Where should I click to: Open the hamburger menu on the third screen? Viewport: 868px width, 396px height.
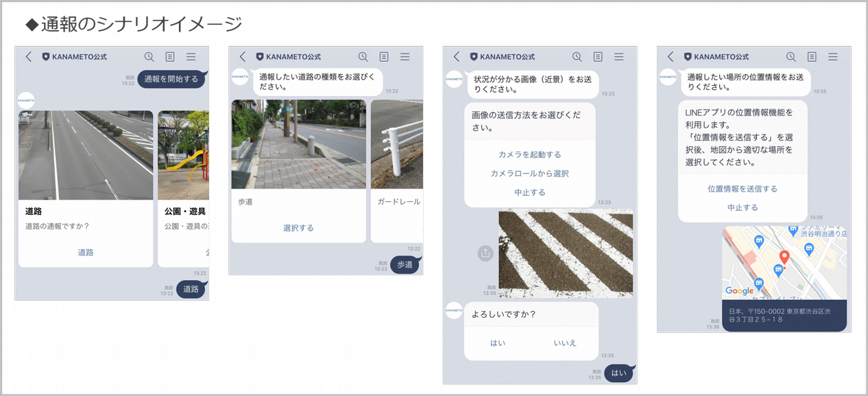pyautogui.click(x=618, y=57)
